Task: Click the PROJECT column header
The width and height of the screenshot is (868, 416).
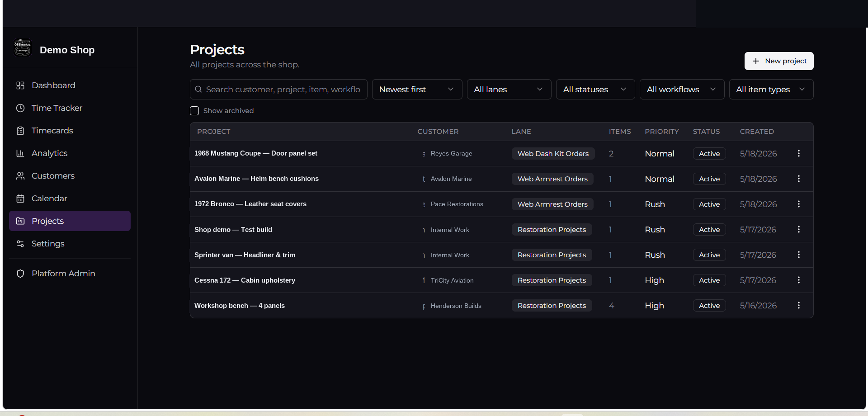Action: [214, 132]
